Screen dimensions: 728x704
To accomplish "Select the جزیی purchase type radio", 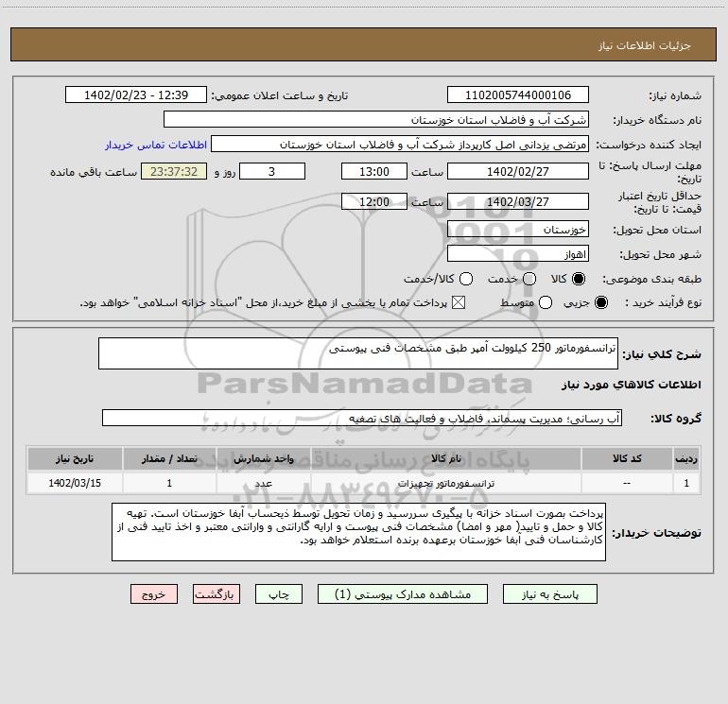I will coord(600,303).
